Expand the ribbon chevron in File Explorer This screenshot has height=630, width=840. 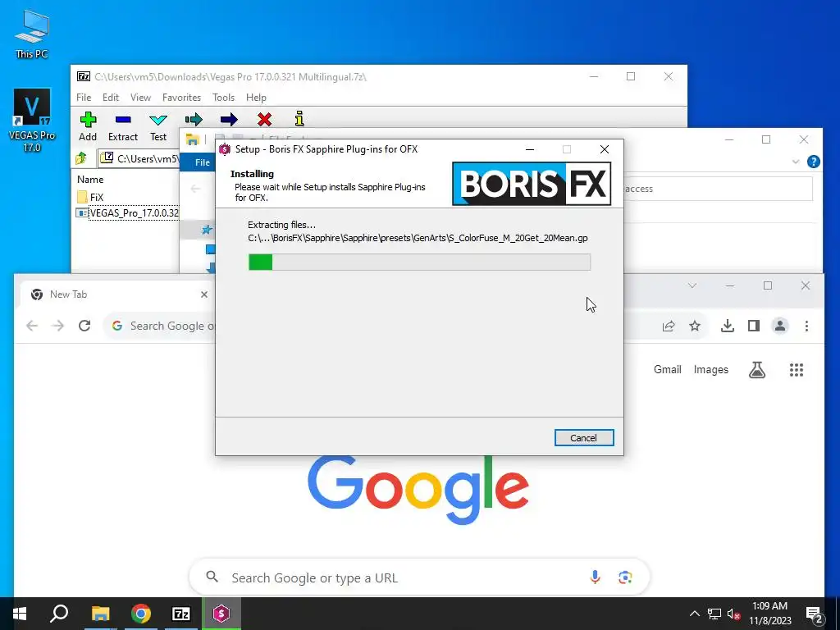click(x=796, y=162)
